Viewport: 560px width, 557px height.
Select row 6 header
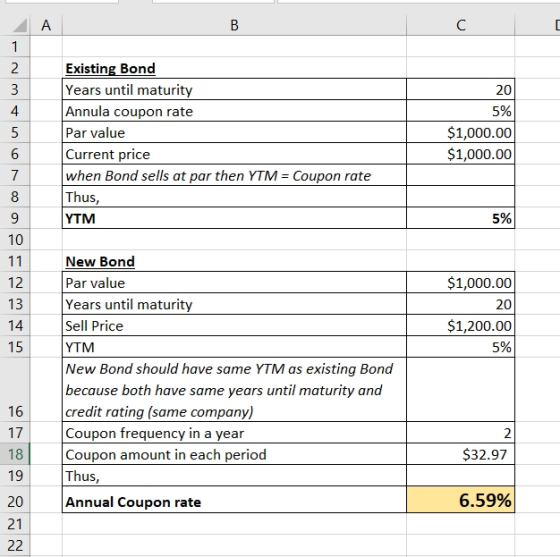[15, 154]
